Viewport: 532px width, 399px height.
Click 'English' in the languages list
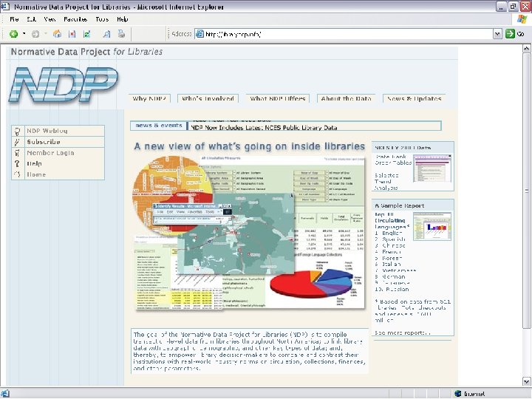(x=392, y=233)
